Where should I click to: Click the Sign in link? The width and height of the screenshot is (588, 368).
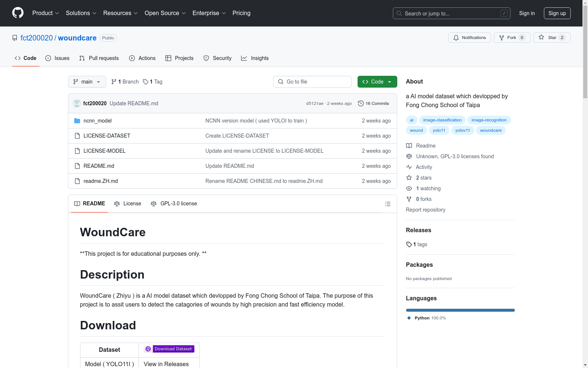tap(527, 13)
